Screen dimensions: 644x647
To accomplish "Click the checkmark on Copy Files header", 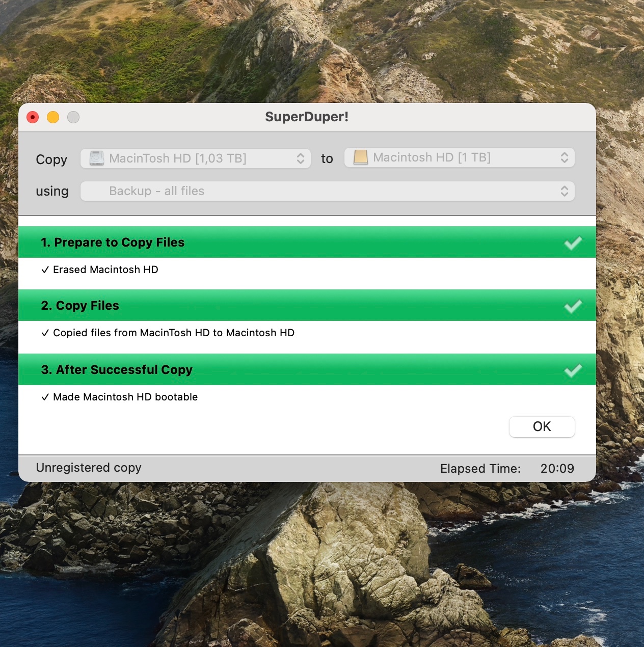I will click(573, 306).
